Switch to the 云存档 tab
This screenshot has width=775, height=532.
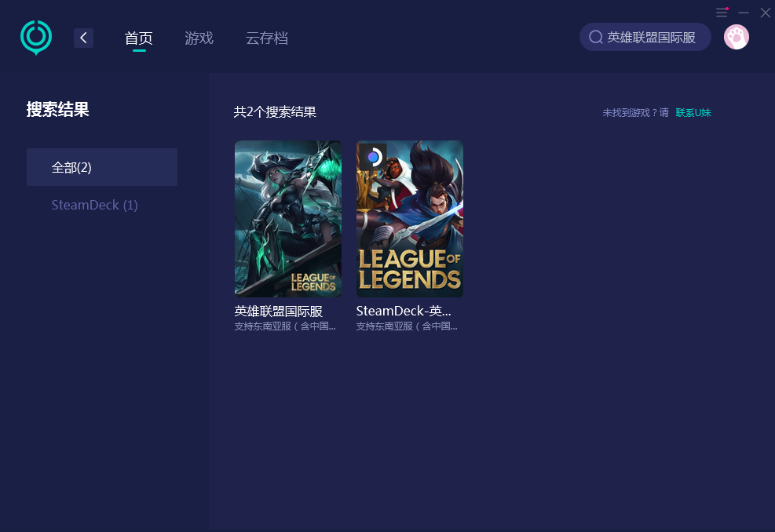tap(267, 38)
